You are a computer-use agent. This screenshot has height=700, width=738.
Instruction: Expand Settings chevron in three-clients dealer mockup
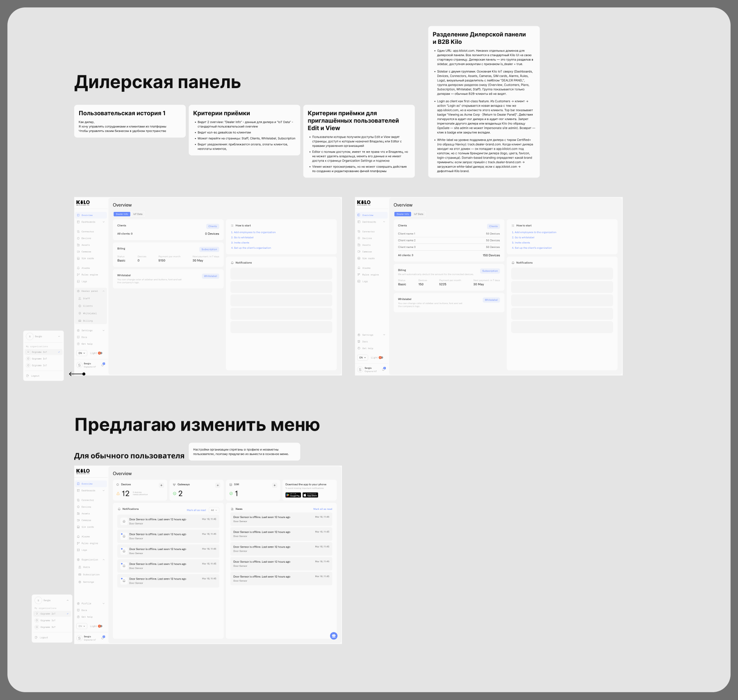[x=384, y=335]
